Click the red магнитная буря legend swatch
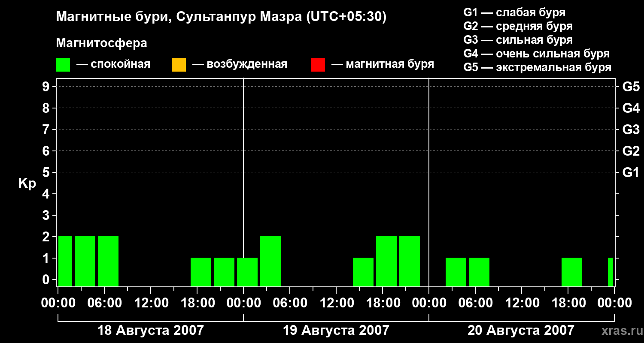The height and width of the screenshot is (343, 644). tap(318, 64)
